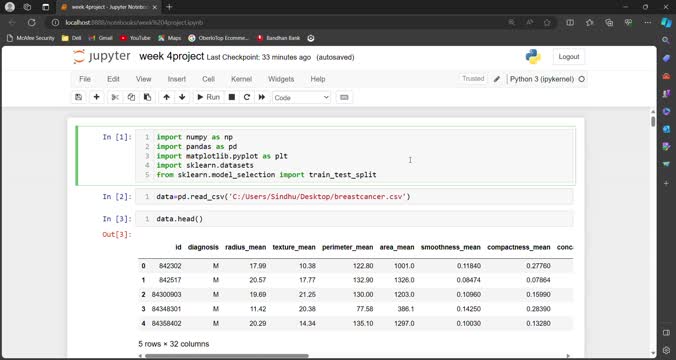Image resolution: width=676 pixels, height=360 pixels.
Task: Open the command palette keyboard icon
Action: coord(344,97)
